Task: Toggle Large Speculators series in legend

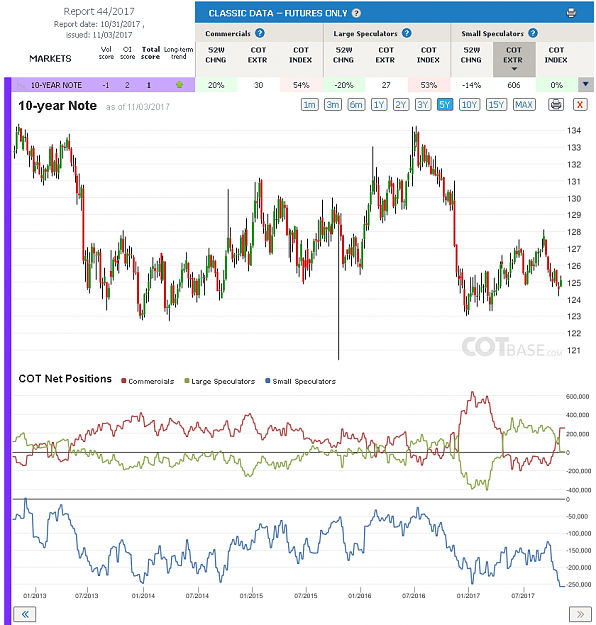Action: [x=220, y=381]
